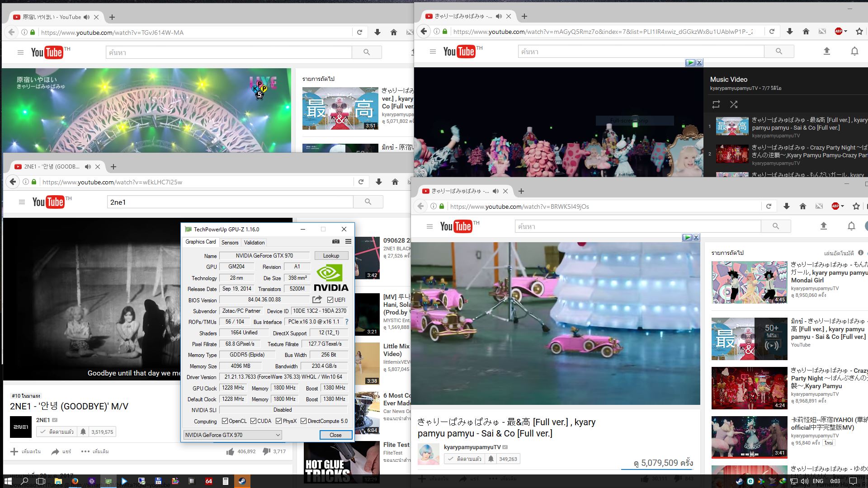Toggle the OpenCL checkbox

[225, 421]
